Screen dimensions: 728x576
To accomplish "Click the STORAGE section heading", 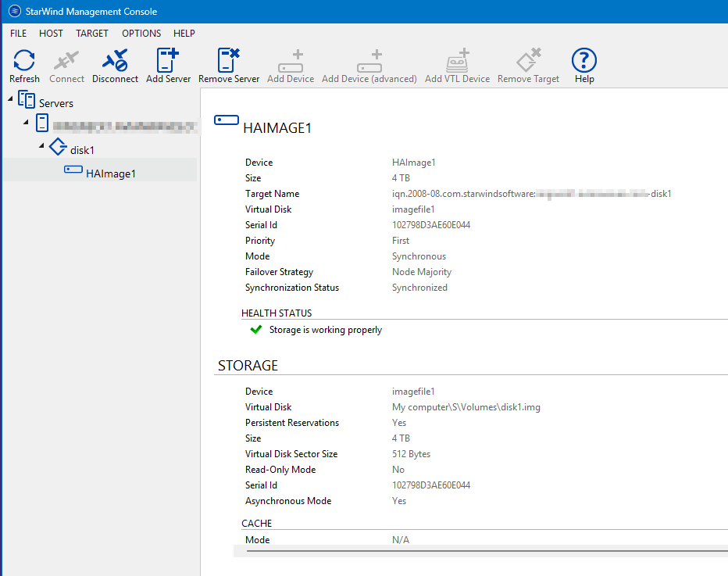I will pyautogui.click(x=248, y=366).
